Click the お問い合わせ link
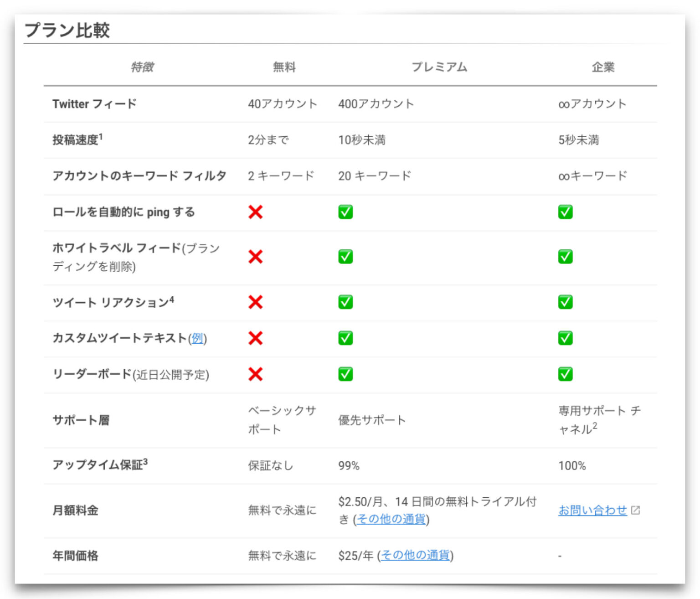The height and width of the screenshot is (599, 700). [x=592, y=510]
